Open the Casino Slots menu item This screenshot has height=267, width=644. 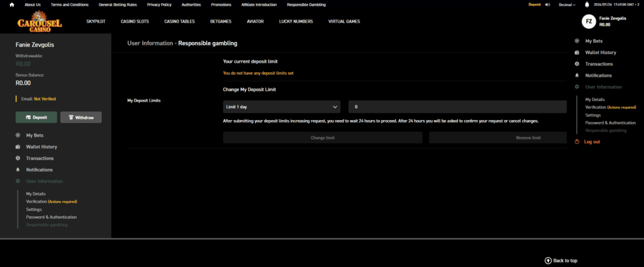[135, 21]
